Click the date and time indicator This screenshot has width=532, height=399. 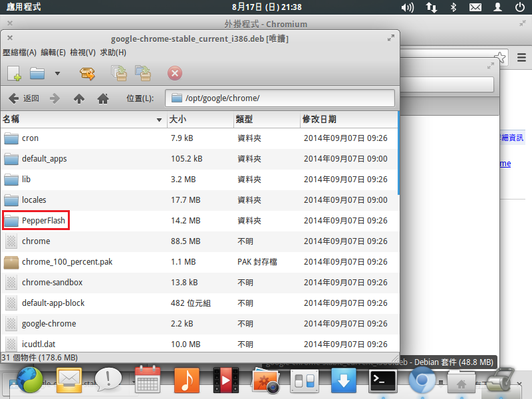click(x=267, y=7)
